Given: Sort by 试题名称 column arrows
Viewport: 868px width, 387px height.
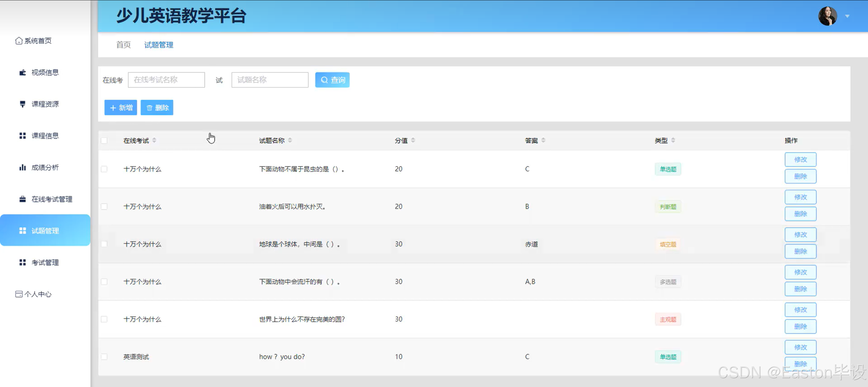Looking at the screenshot, I should click(x=290, y=140).
